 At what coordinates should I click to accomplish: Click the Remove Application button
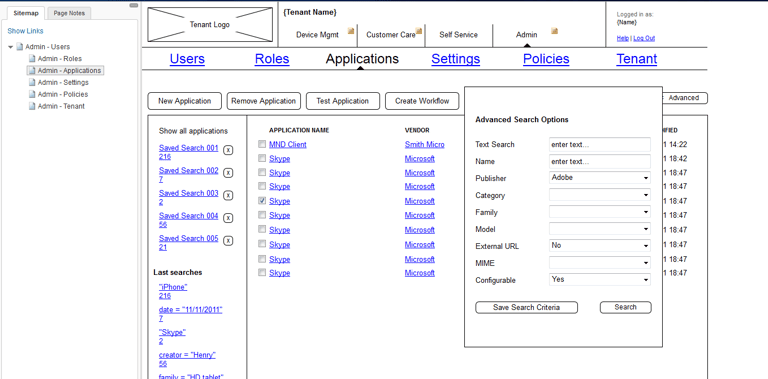pos(264,101)
